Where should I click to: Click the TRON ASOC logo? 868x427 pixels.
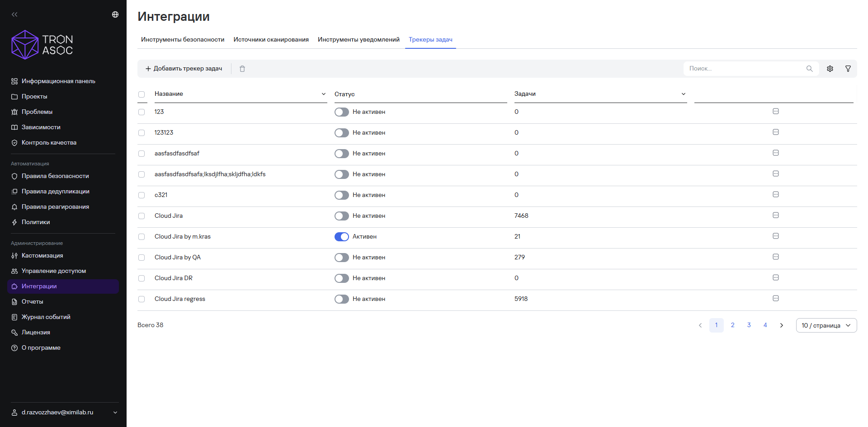coord(42,45)
